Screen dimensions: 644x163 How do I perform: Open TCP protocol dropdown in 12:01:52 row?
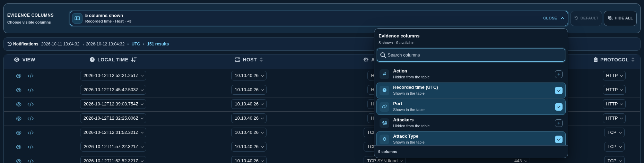614,132
